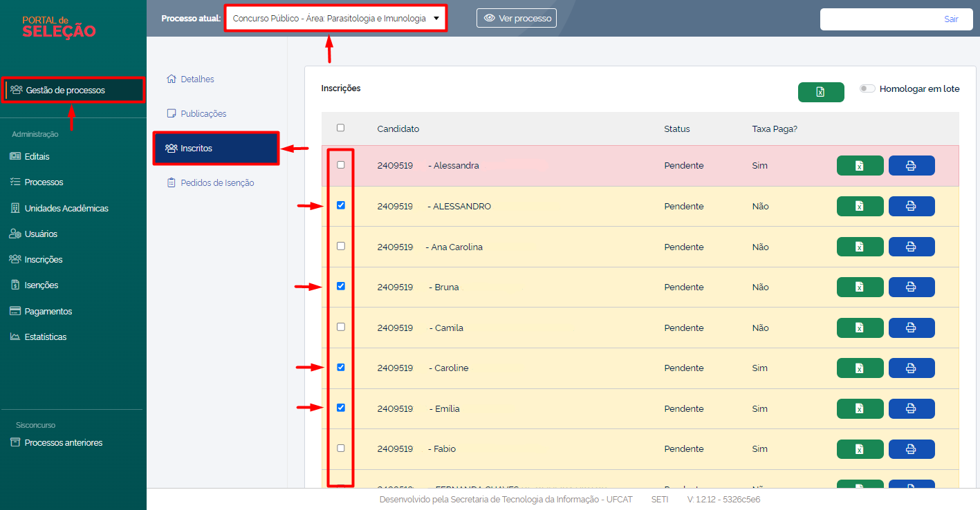Print Fabio's registration
This screenshot has height=510, width=980.
pos(912,449)
